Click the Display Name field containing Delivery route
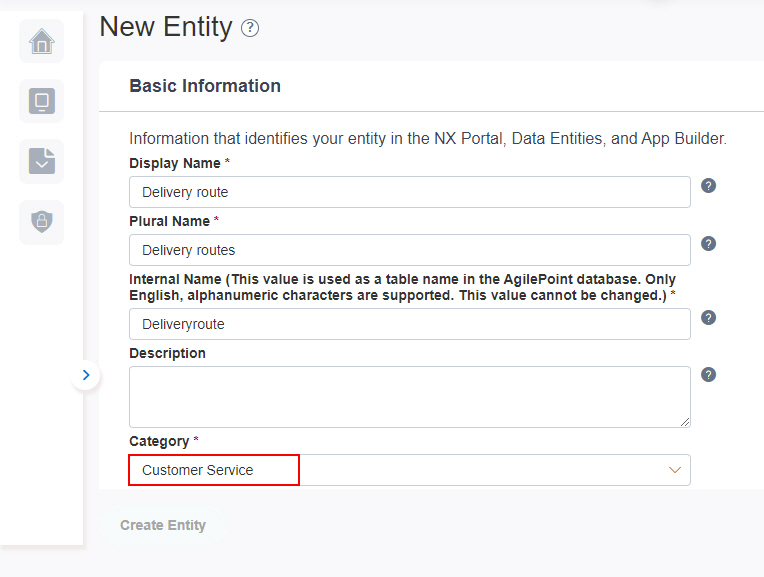Image resolution: width=764 pixels, height=577 pixels. point(410,192)
